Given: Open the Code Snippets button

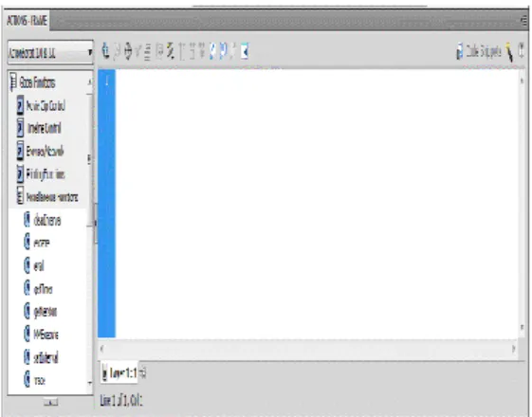Looking at the screenshot, I should [478, 51].
